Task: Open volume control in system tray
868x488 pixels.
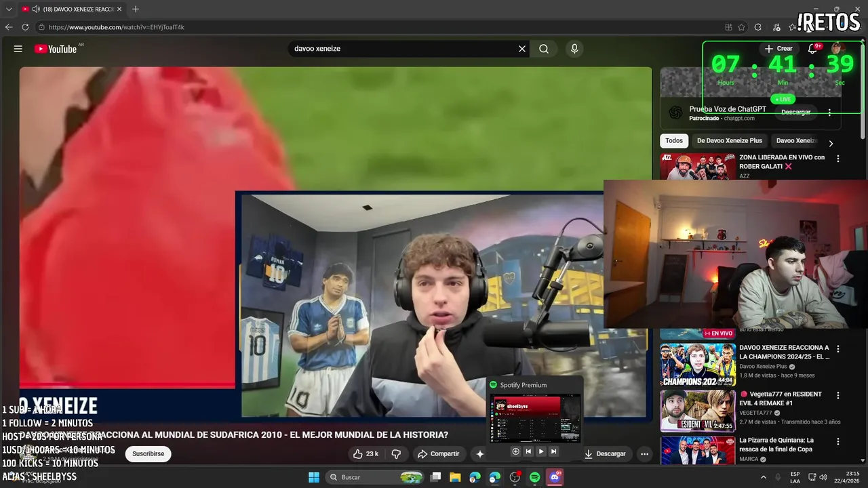Action: click(x=823, y=477)
